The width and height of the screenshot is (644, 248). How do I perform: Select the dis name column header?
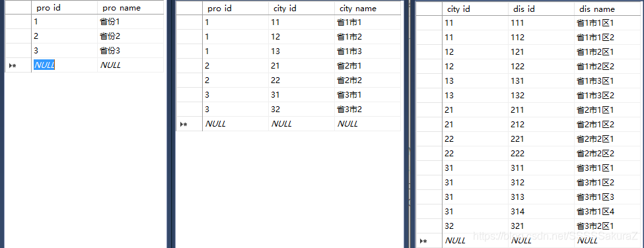607,9
